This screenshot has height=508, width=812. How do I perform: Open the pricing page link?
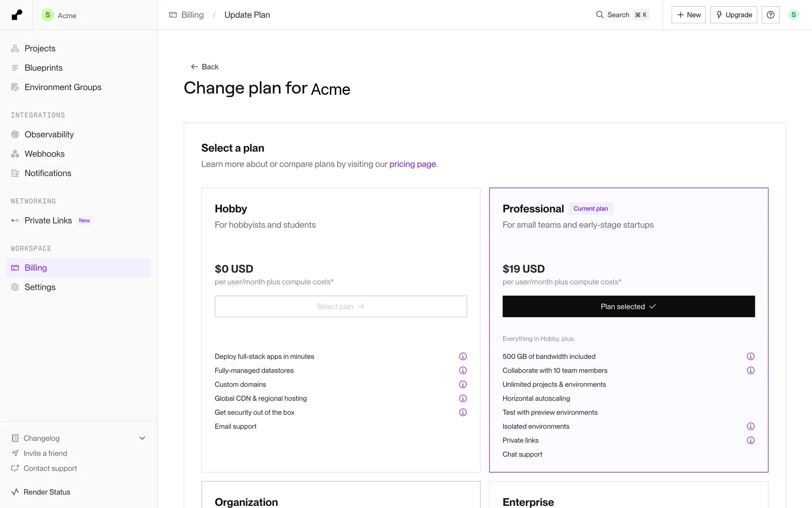(412, 164)
